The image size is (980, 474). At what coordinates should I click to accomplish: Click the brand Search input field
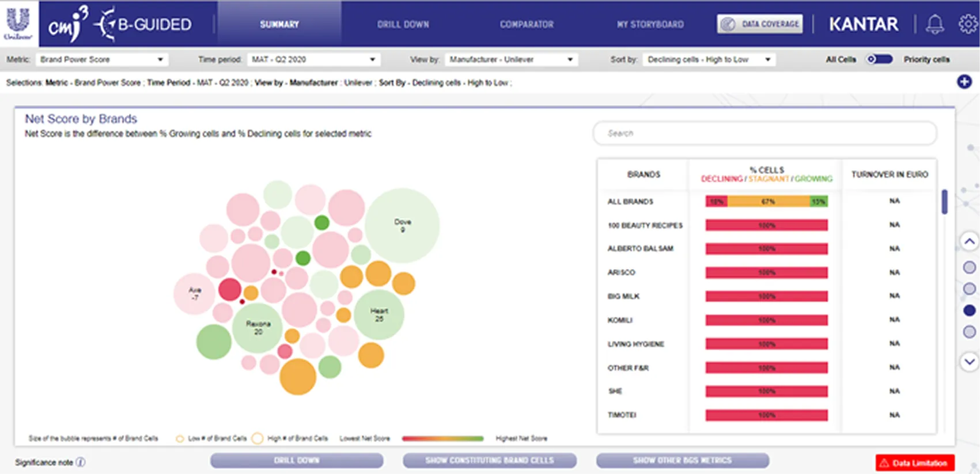(x=765, y=133)
